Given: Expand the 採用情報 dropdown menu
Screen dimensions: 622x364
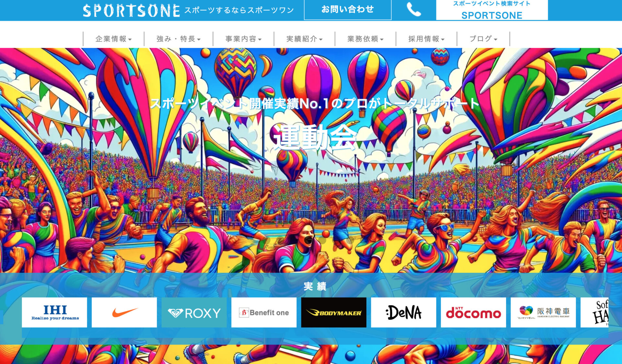Looking at the screenshot, I should tap(426, 39).
